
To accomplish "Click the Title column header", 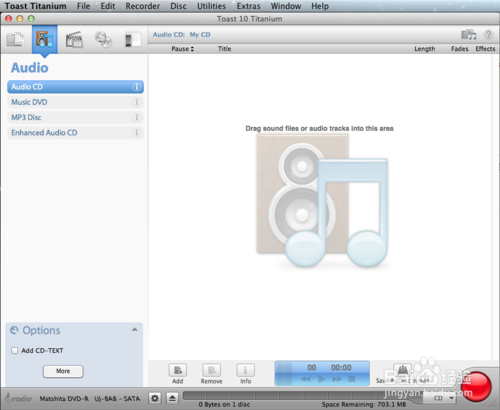I will coord(224,49).
